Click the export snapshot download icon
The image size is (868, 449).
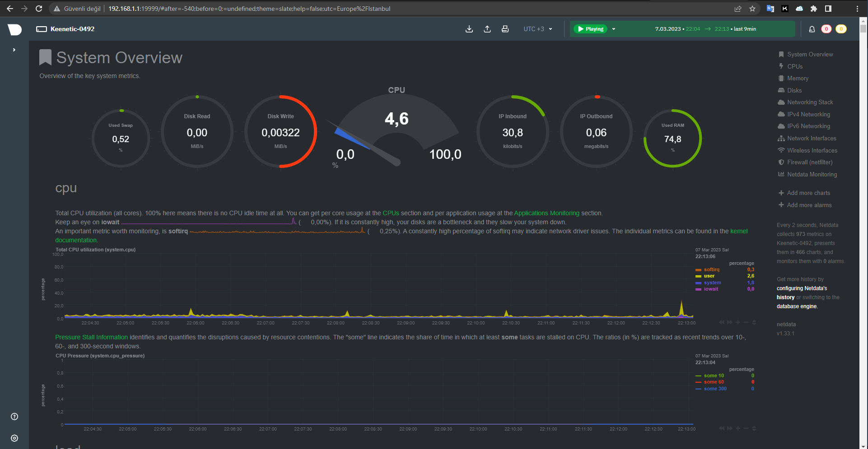(x=469, y=29)
